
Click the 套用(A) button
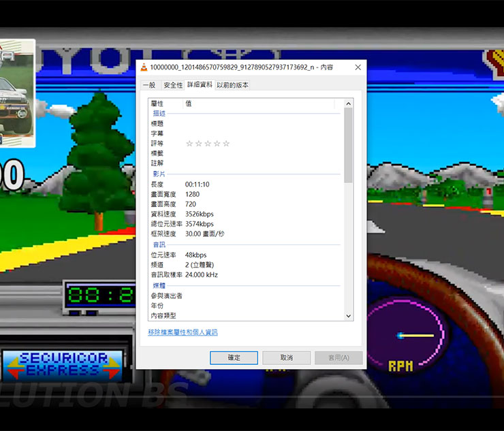pyautogui.click(x=338, y=357)
